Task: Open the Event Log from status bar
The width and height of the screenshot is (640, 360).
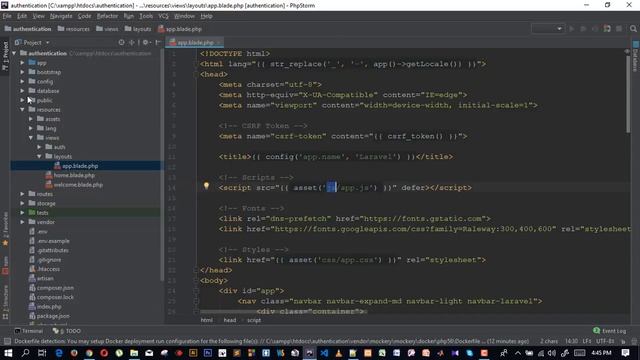Action: coord(610,331)
